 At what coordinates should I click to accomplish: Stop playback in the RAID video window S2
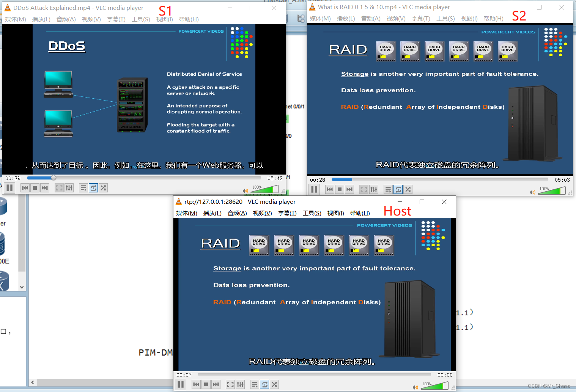click(x=339, y=189)
